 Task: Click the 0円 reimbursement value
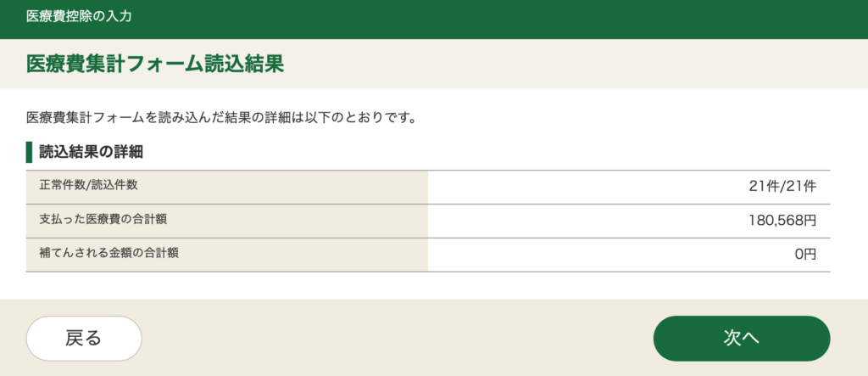(805, 255)
